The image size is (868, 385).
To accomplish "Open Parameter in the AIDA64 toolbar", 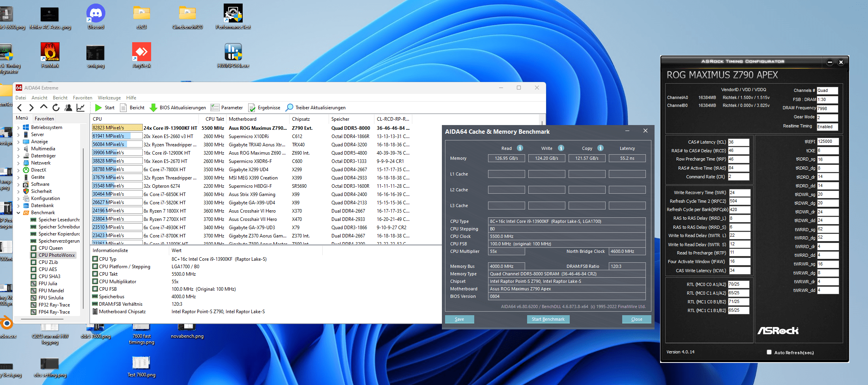I will pos(226,108).
